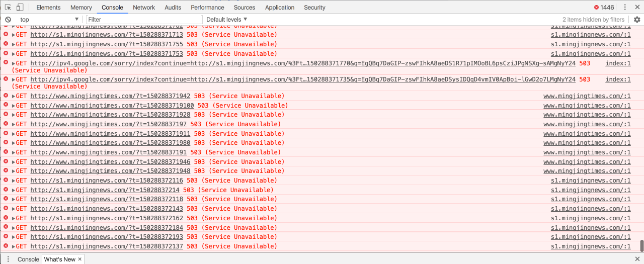The image size is (644, 264).
Task: Expand the GET entry for t=150288371753
Action: pos(14,54)
